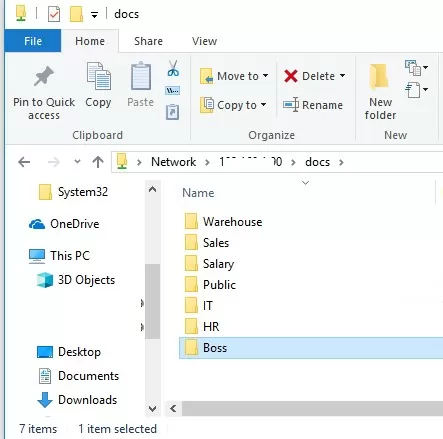The width and height of the screenshot is (443, 439).
Task: Click the Paste shortcut icon
Action: [x=172, y=112]
